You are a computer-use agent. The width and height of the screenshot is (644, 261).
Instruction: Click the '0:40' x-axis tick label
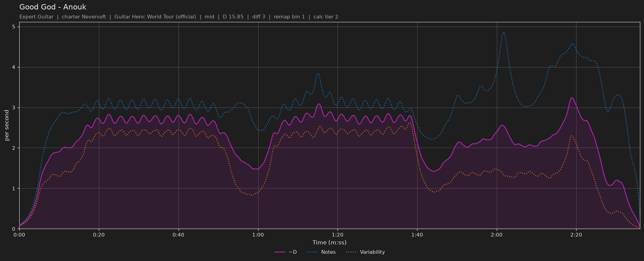(179, 235)
